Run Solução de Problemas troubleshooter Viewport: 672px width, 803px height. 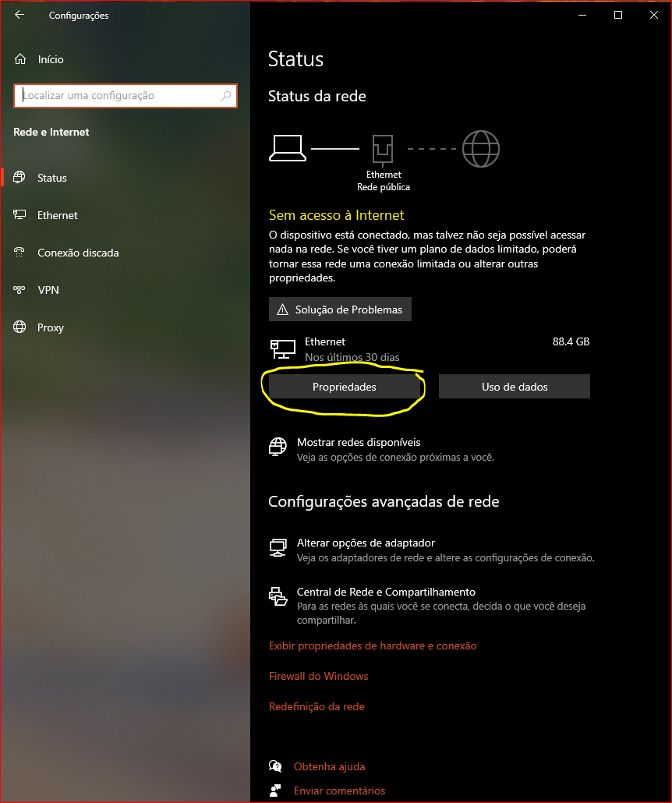tap(340, 310)
